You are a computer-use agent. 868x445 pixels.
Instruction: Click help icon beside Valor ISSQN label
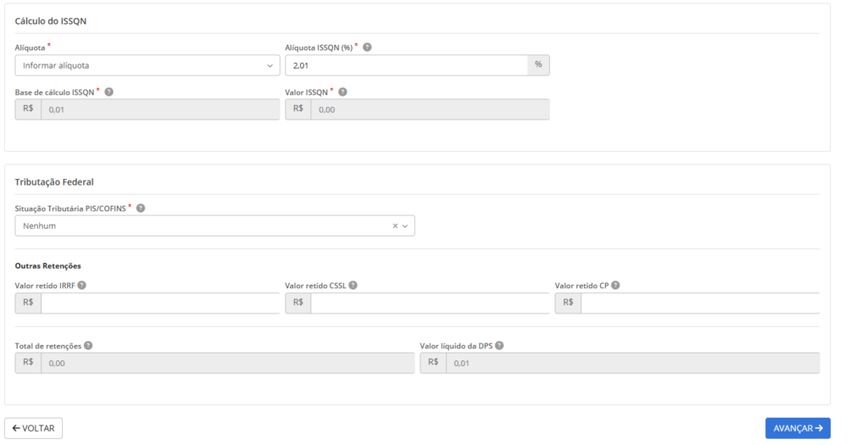(342, 92)
